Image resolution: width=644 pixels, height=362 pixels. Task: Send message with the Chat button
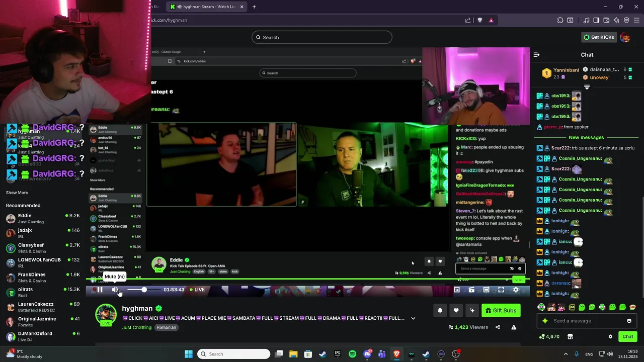tap(628, 337)
